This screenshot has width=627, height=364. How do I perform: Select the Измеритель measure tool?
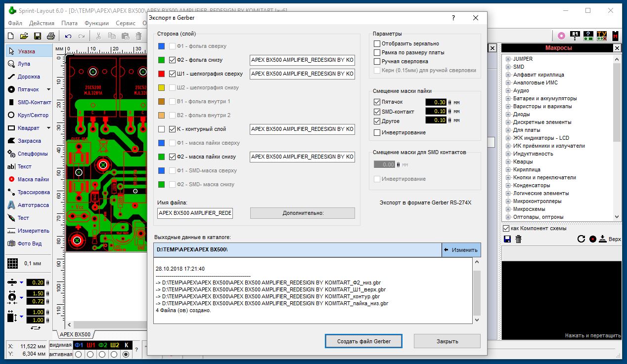coord(29,231)
